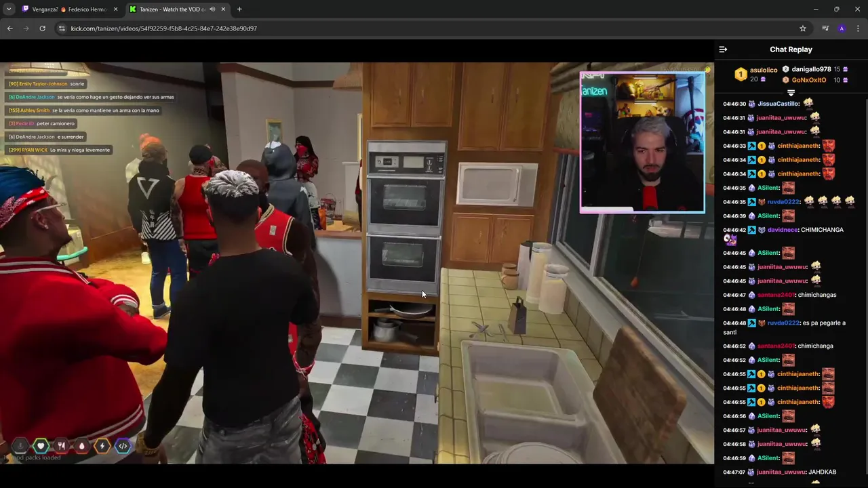
Task: Open a new browser tab
Action: (239, 9)
